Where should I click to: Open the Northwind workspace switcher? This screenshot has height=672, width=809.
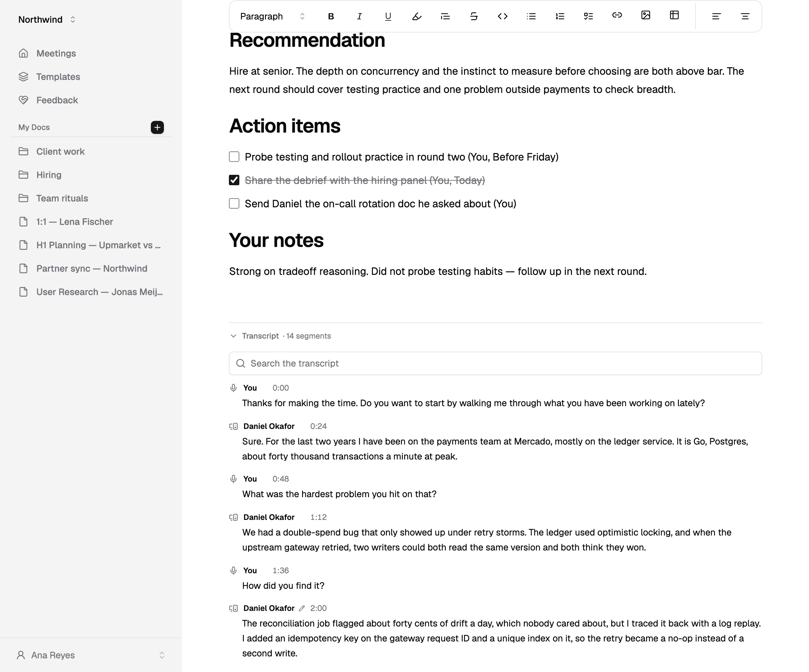click(x=47, y=19)
